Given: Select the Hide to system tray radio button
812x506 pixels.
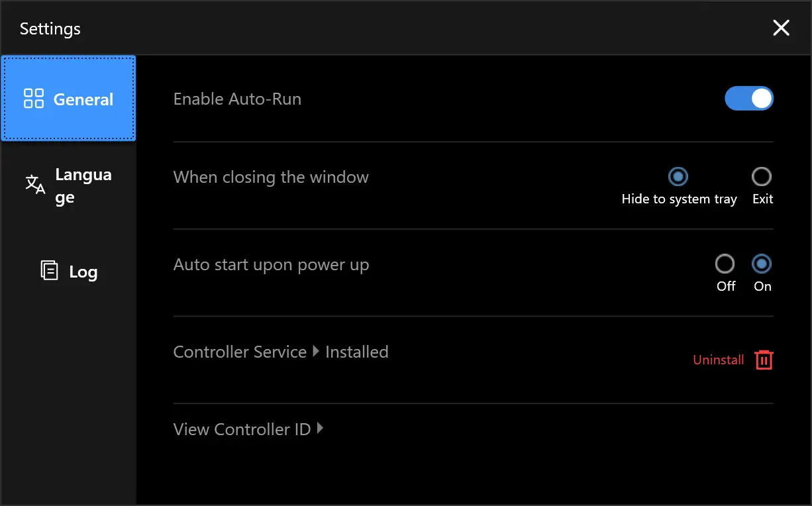Looking at the screenshot, I should tap(678, 177).
